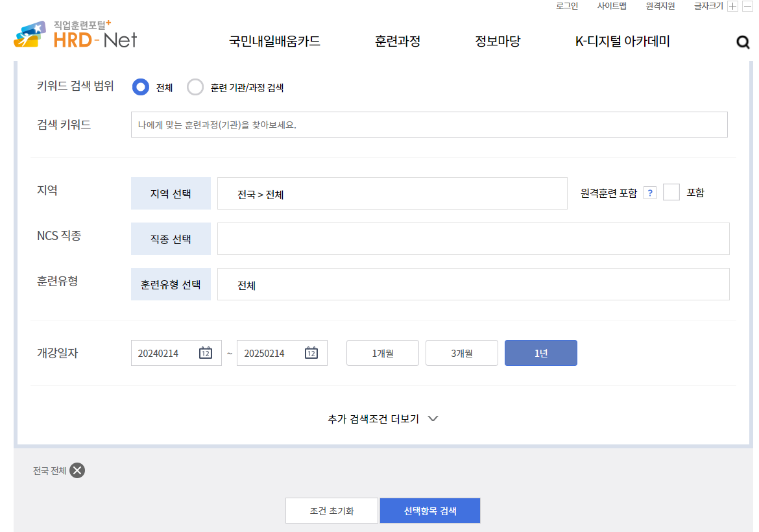This screenshot has width=759, height=532.
Task: Click the 지역 선택 button
Action: [171, 193]
